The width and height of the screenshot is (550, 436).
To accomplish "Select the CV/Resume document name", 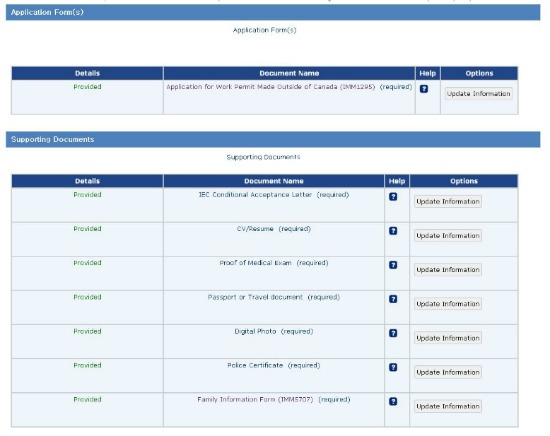I will pyautogui.click(x=255, y=229).
